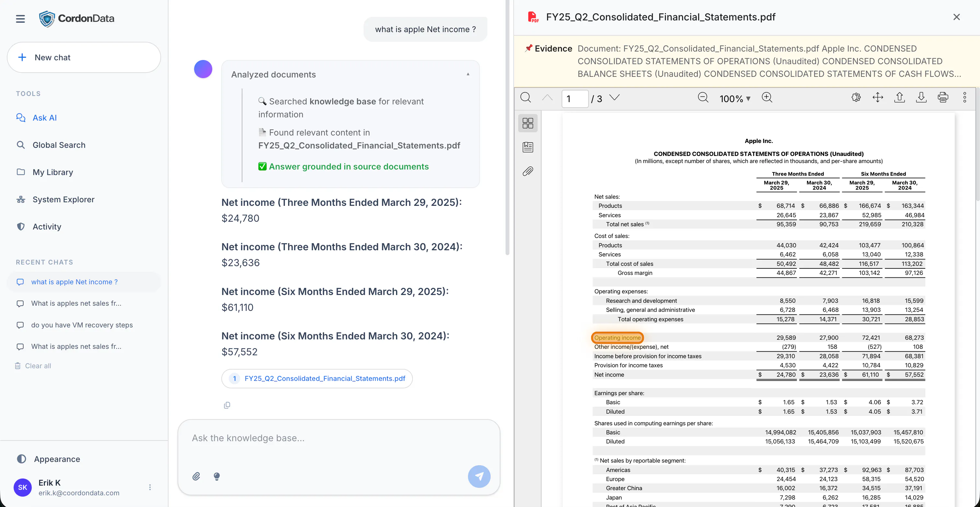This screenshot has height=507, width=980.
Task: Attach a file with the paperclip icon
Action: [196, 476]
